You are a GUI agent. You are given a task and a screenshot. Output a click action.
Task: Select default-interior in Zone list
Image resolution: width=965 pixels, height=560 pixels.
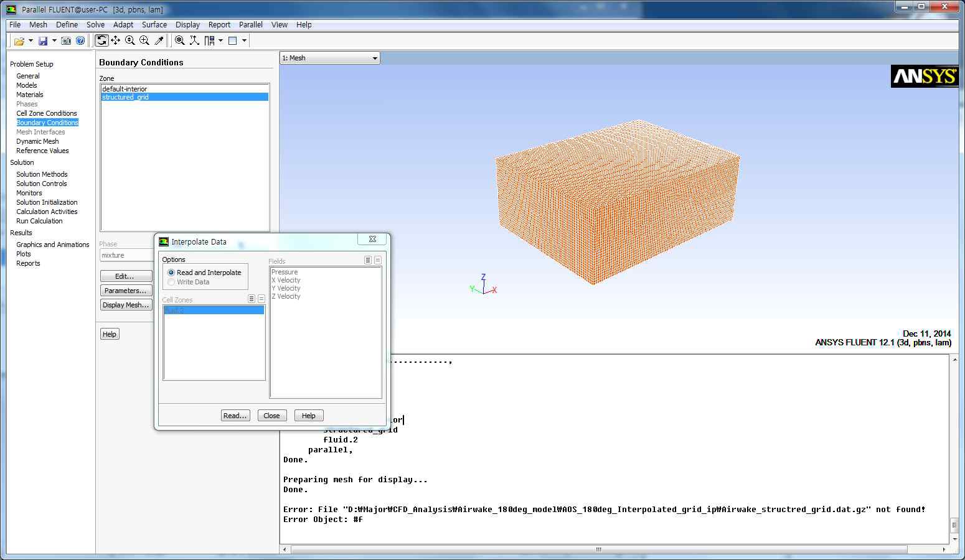185,89
